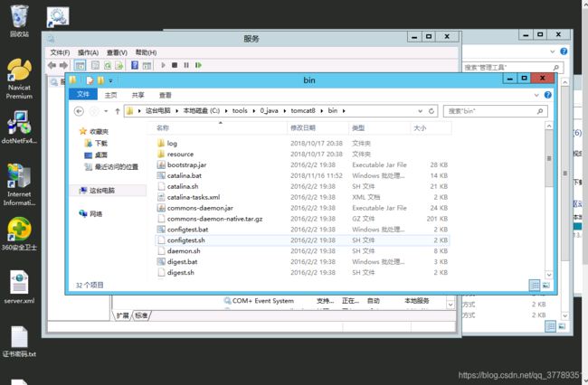Click Start Service play icon in Services toolbar

(163, 65)
